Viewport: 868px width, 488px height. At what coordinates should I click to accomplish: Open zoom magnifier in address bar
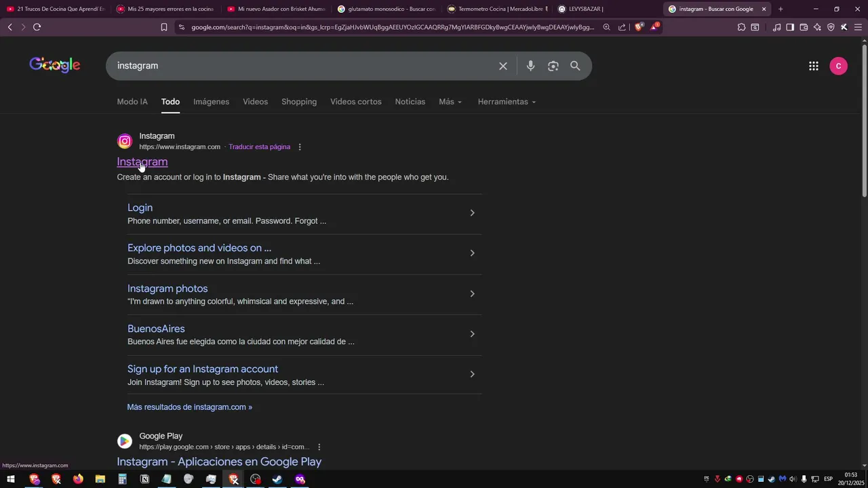[x=607, y=27]
